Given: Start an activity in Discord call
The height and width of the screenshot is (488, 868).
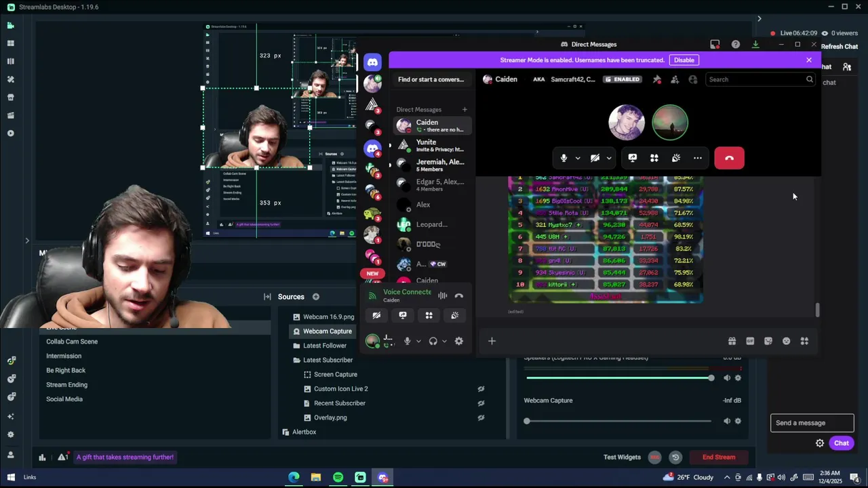Looking at the screenshot, I should 654,158.
